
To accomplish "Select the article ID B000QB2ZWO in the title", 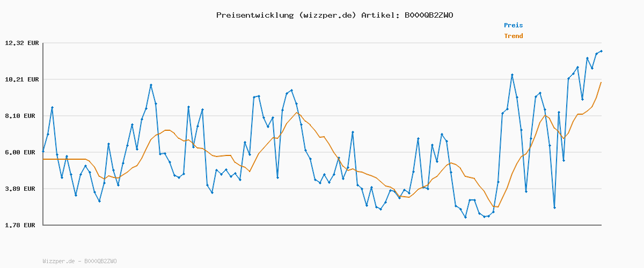I will pyautogui.click(x=428, y=15).
